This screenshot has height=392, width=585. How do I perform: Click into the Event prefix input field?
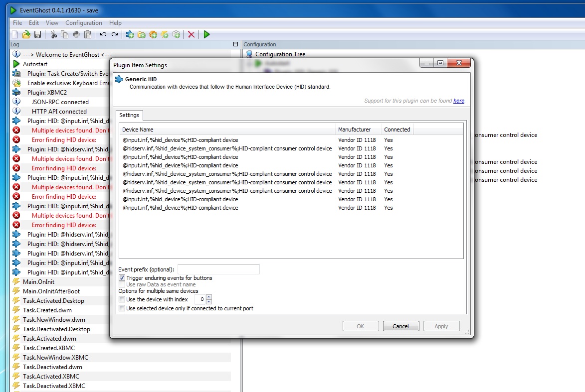tap(218, 269)
